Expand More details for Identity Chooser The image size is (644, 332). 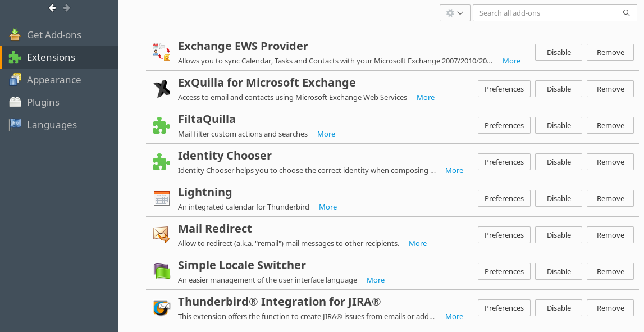(454, 170)
